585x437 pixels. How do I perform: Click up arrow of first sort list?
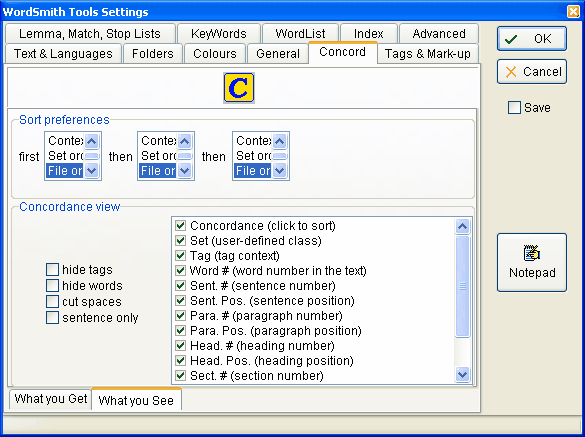[x=92, y=141]
